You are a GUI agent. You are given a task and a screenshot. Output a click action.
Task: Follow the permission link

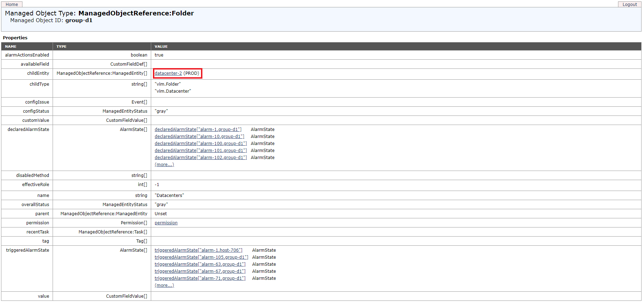166,223
